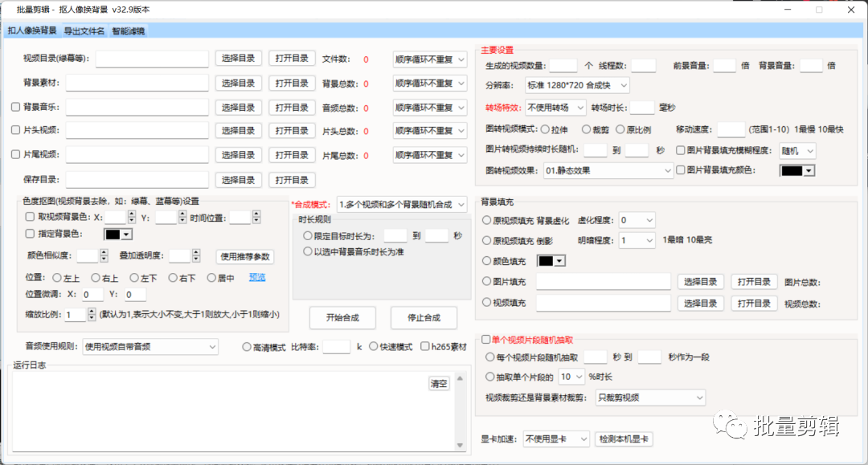This screenshot has height=465, width=868.
Task: Enable the 背景音乐 checkbox
Action: coord(15,108)
